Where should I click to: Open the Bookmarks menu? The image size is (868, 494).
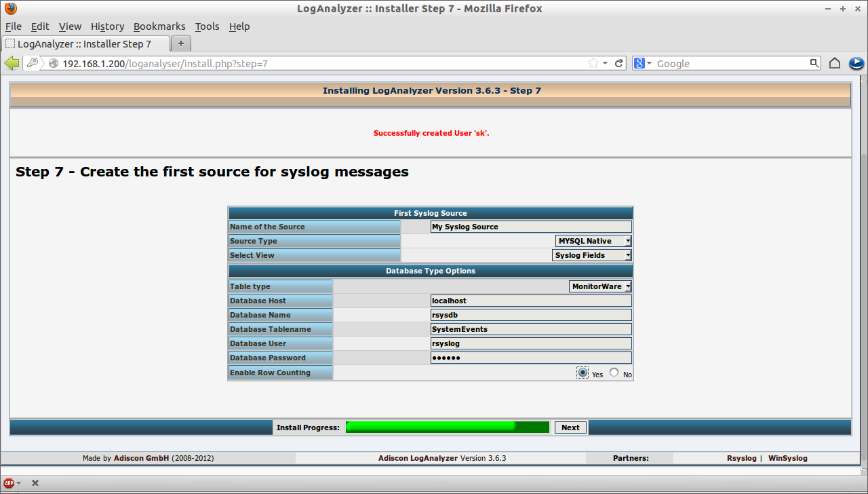[x=159, y=26]
